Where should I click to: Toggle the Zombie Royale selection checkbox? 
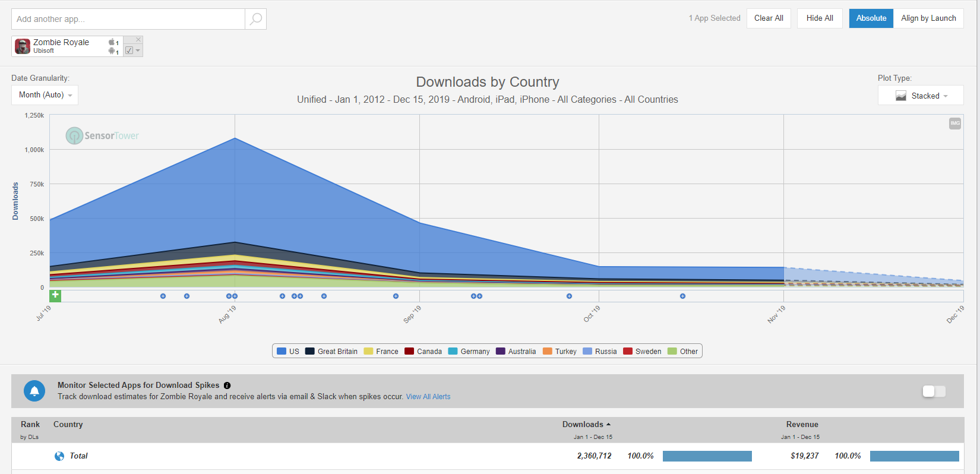(x=129, y=50)
